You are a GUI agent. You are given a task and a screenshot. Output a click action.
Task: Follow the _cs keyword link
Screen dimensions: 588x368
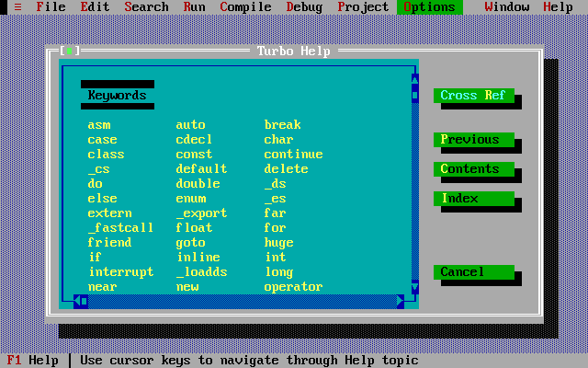click(x=99, y=169)
